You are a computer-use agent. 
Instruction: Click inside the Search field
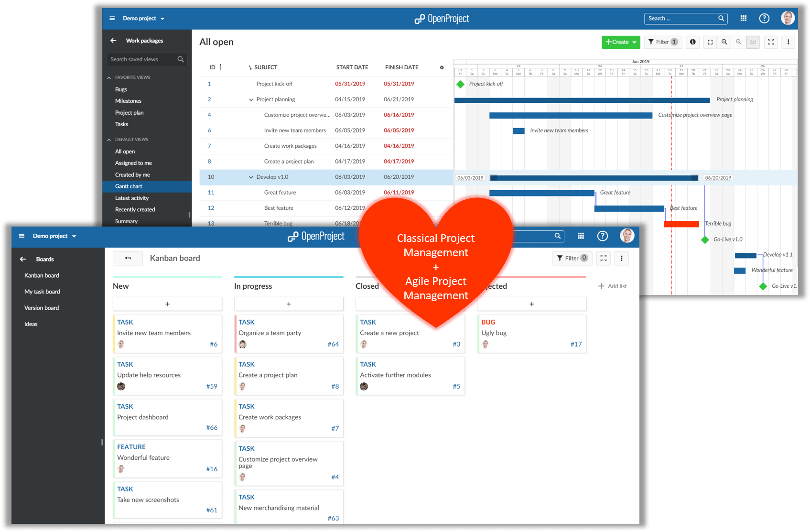coord(681,18)
